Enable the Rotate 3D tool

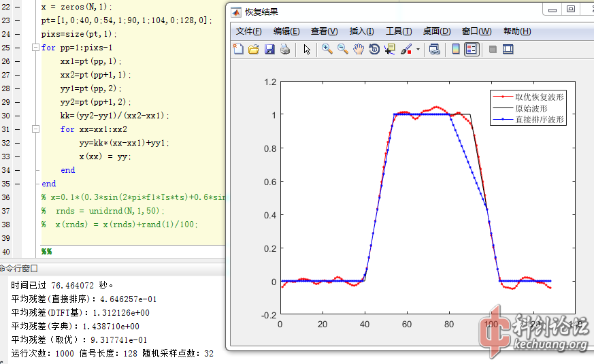[x=374, y=49]
